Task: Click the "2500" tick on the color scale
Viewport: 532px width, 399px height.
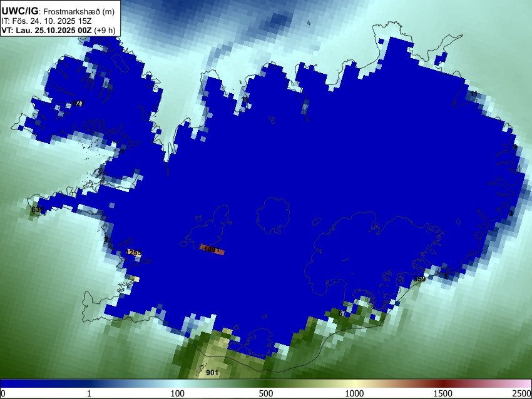Action: coord(522,393)
